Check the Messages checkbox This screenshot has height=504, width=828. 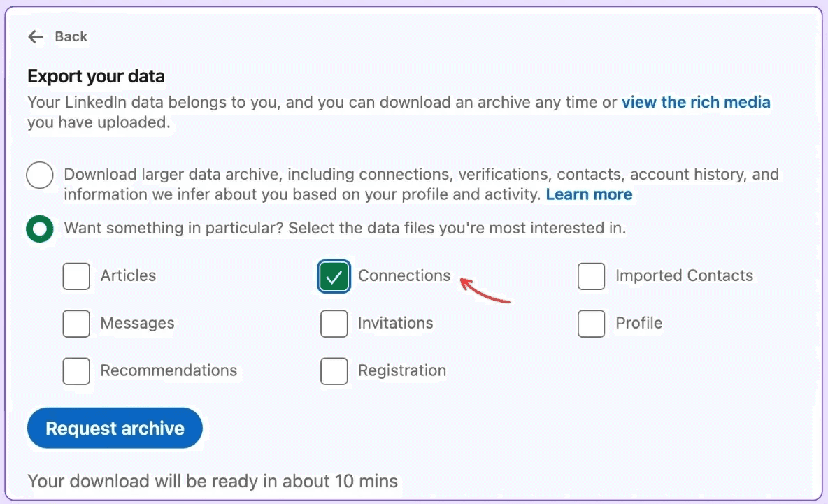(76, 324)
